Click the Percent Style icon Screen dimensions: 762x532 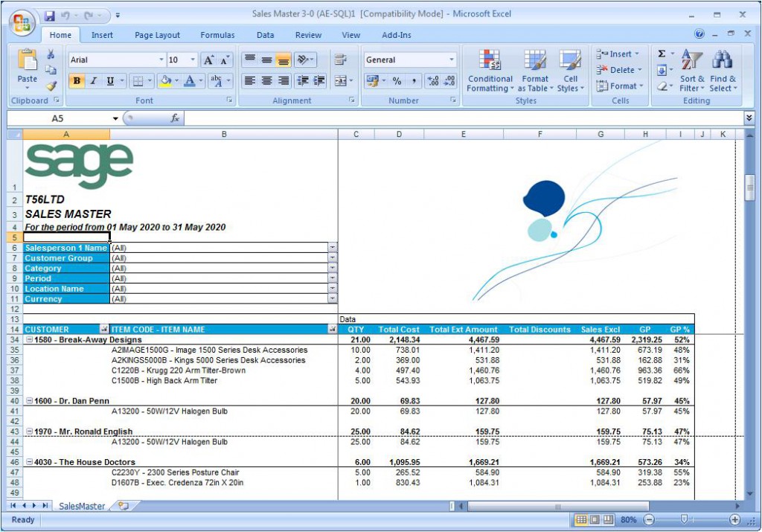click(397, 81)
